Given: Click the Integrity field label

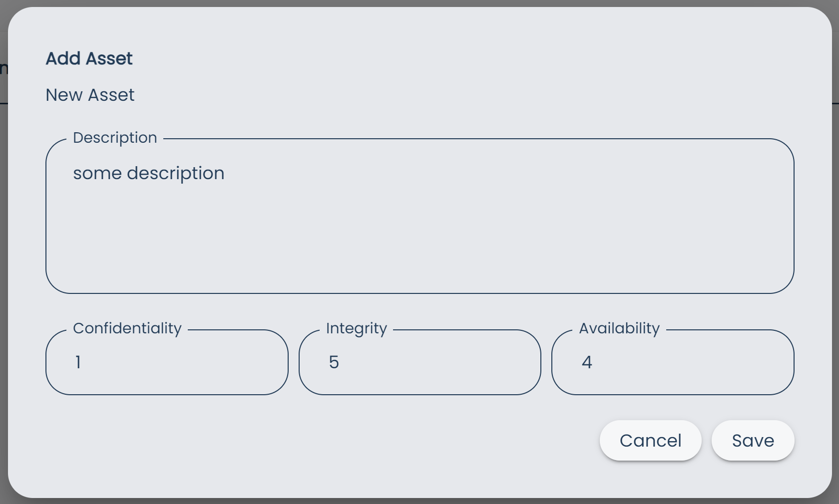Looking at the screenshot, I should tap(356, 328).
